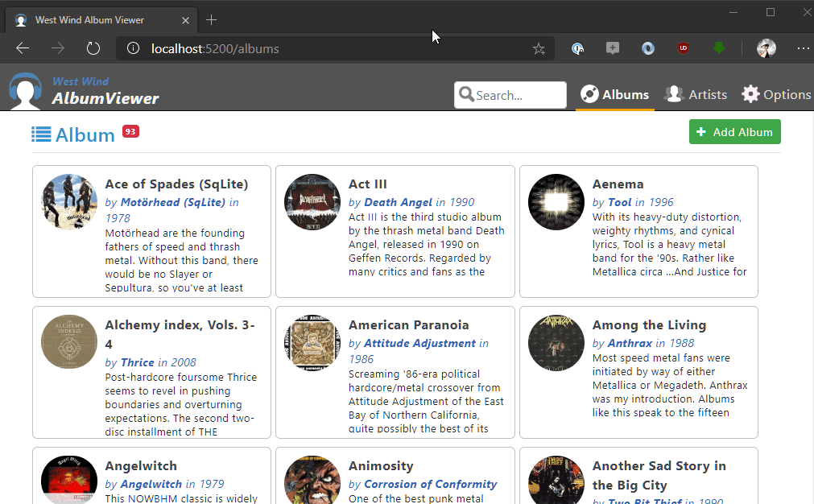Click the red 93 album count badge
Image resolution: width=814 pixels, height=504 pixels.
(130, 132)
